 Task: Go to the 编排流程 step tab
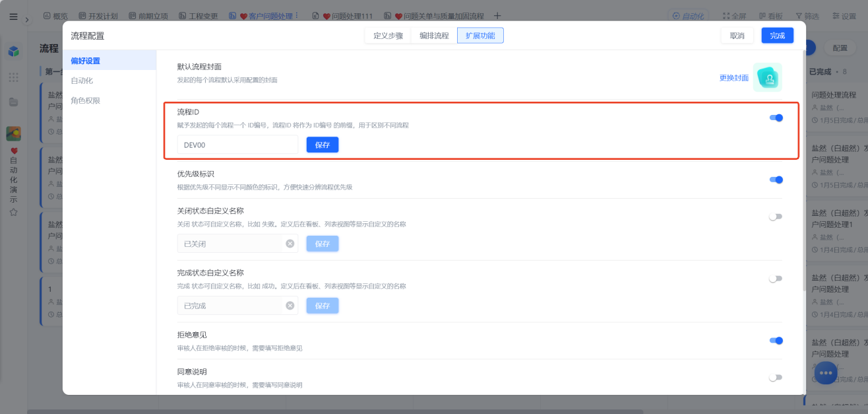[434, 36]
